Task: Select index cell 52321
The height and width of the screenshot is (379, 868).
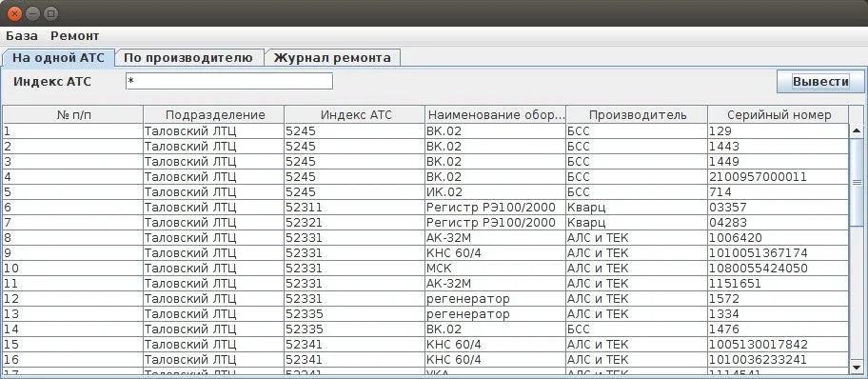Action: [x=355, y=223]
